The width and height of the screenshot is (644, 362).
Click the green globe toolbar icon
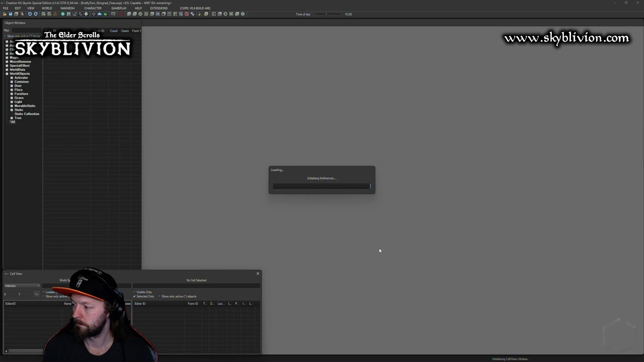coord(63,14)
